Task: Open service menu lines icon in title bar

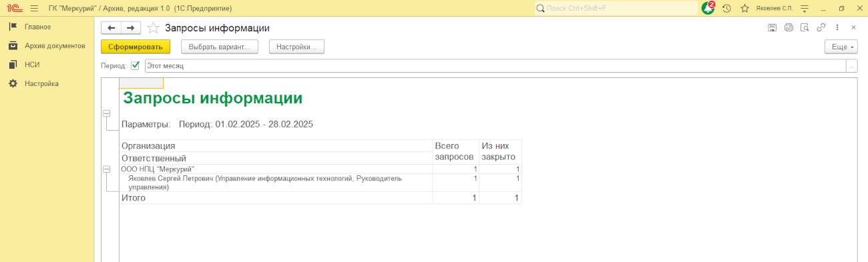Action: [805, 8]
